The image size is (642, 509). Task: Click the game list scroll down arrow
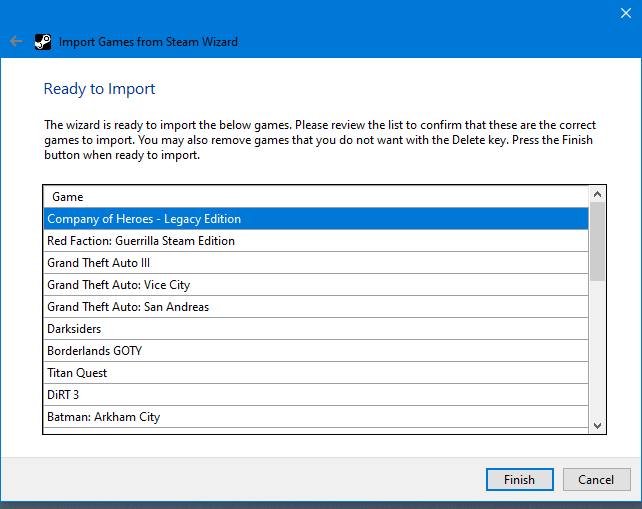click(x=597, y=425)
